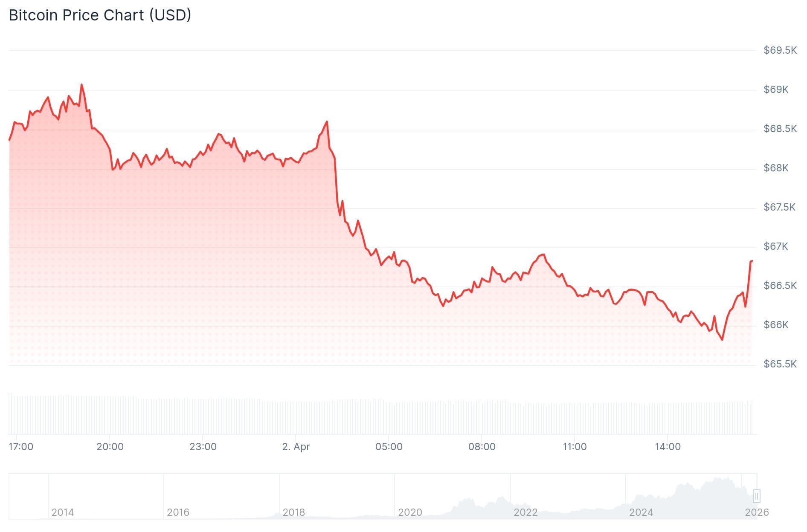Click the $68K price axis label
The height and width of the screenshot is (532, 807).
776,168
